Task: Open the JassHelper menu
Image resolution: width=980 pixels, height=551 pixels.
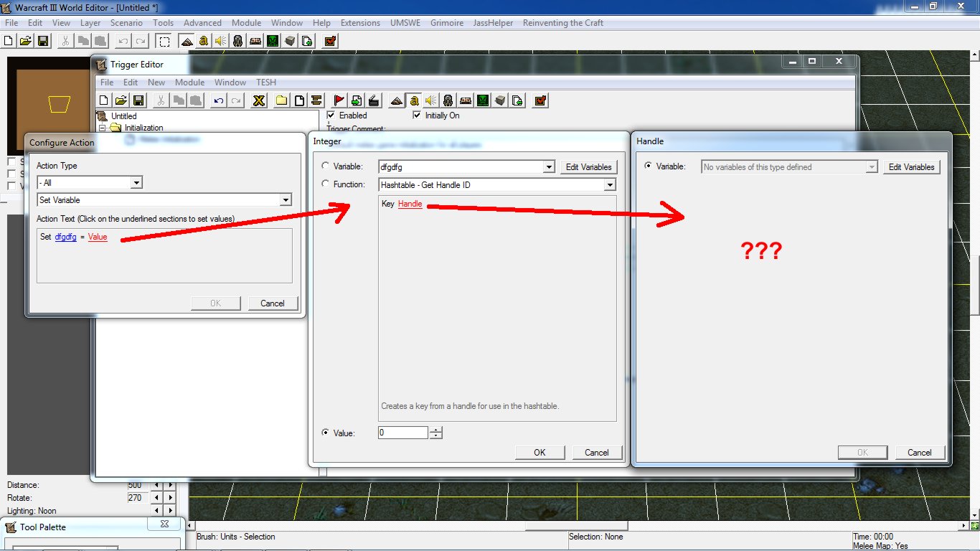Action: (x=493, y=23)
